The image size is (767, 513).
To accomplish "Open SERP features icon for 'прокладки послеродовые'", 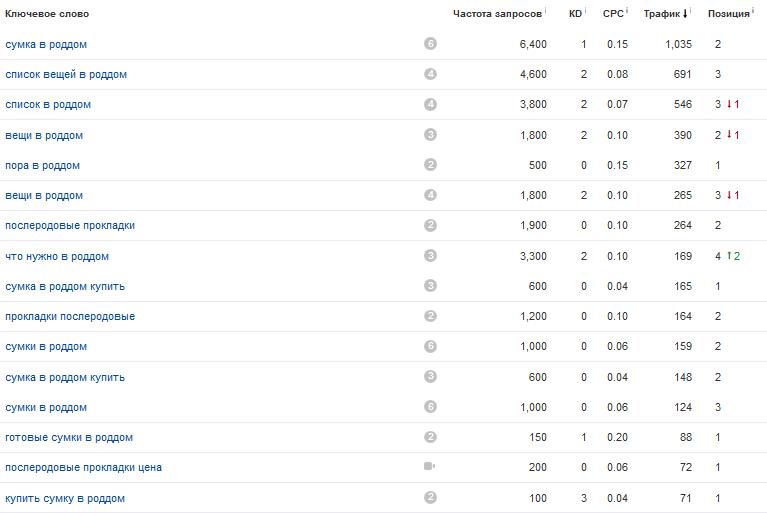I will coord(430,316).
